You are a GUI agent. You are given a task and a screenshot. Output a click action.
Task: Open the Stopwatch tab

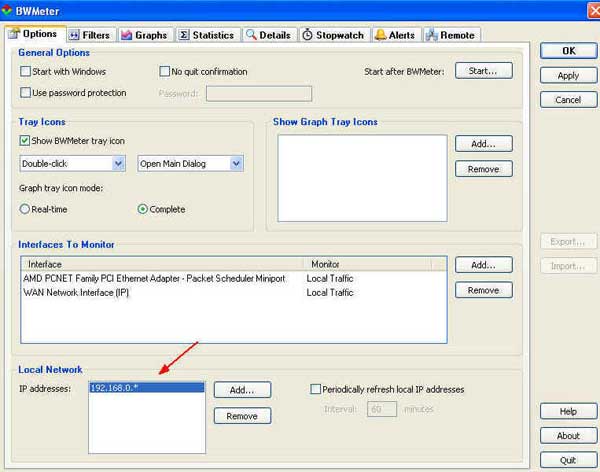334,35
